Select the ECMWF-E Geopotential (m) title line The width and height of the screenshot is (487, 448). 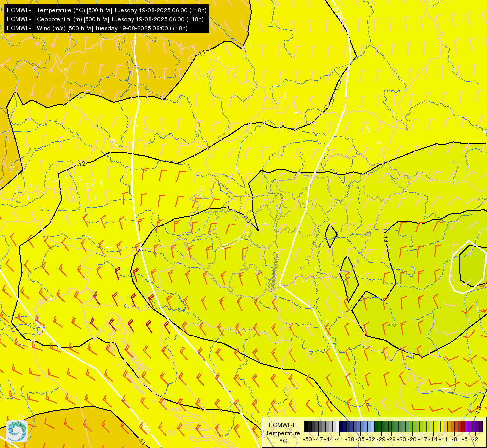pos(105,19)
